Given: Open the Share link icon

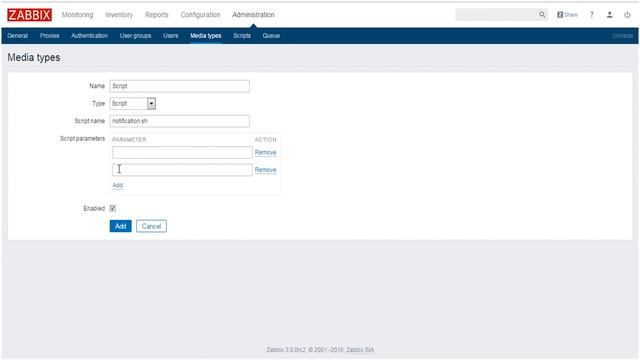Looking at the screenshot, I should tap(567, 15).
